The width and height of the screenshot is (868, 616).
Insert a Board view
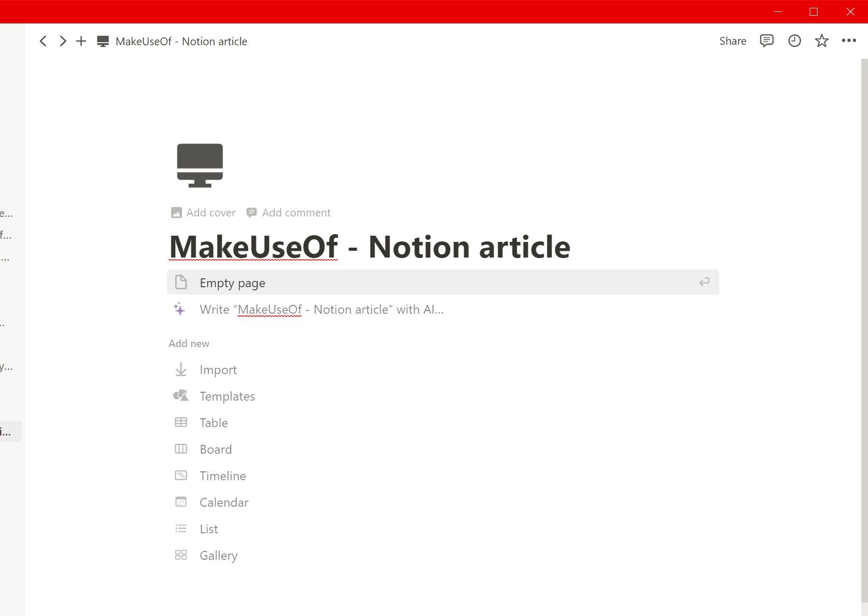click(216, 449)
